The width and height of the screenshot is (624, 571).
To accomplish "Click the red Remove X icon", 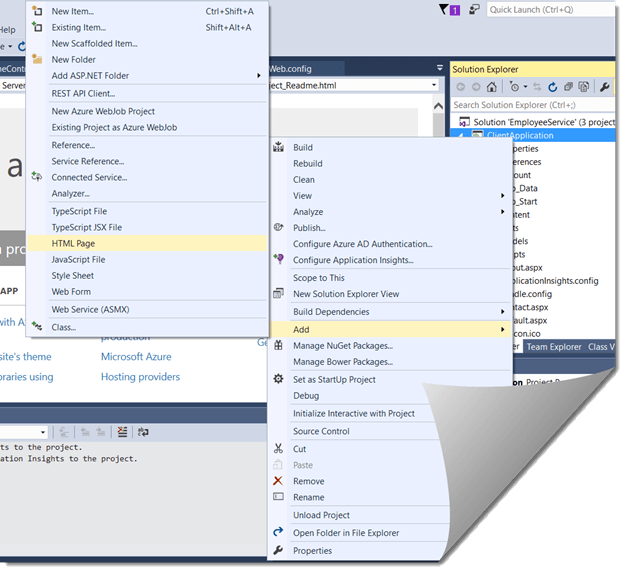I will [278, 481].
